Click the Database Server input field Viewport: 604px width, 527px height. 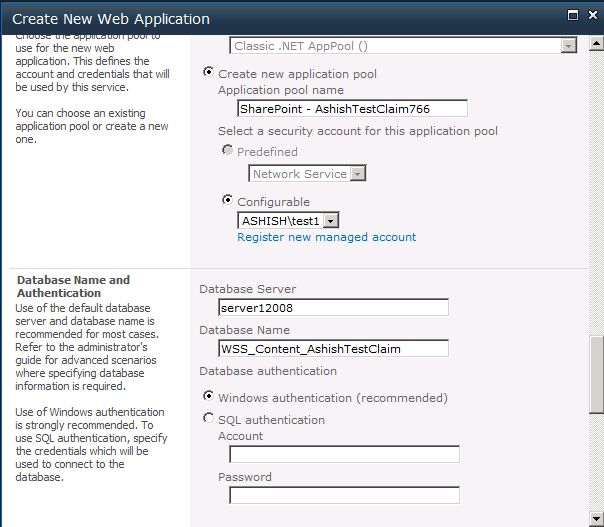(x=333, y=307)
